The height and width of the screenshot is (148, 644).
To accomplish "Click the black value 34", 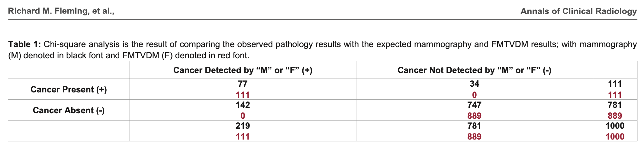I will tap(474, 84).
